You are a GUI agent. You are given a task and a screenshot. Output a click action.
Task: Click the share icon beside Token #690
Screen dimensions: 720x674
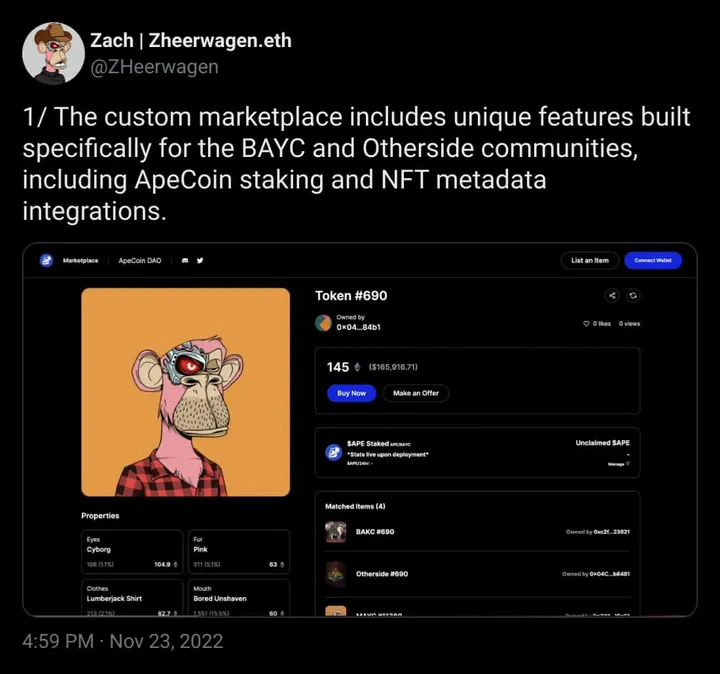pyautogui.click(x=613, y=296)
